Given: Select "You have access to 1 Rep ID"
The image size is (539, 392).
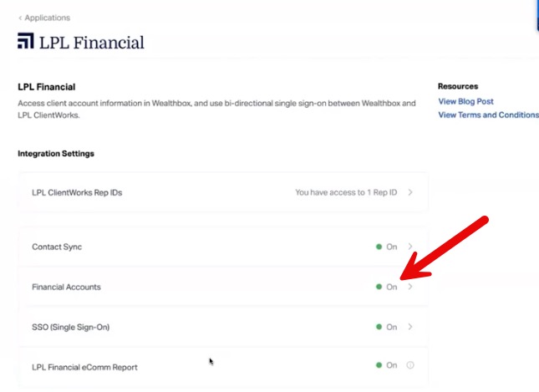Looking at the screenshot, I should (345, 192).
